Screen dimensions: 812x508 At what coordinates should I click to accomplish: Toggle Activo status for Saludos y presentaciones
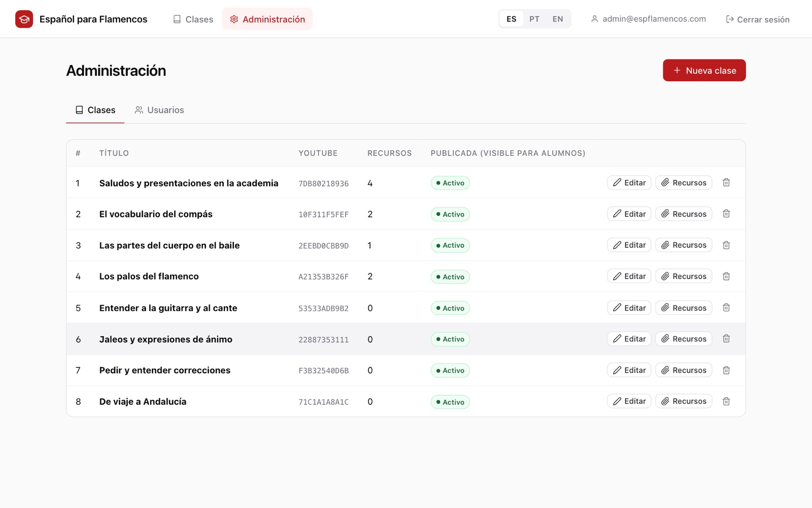point(450,183)
